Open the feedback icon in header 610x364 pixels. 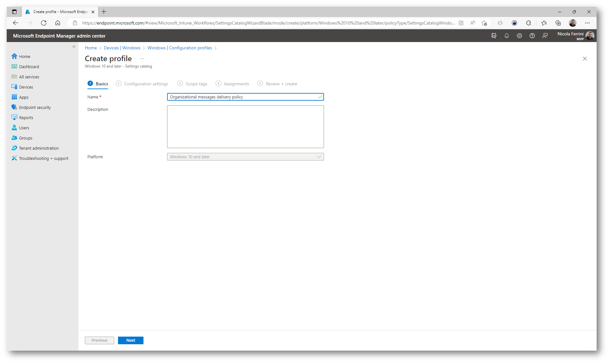[x=545, y=36]
